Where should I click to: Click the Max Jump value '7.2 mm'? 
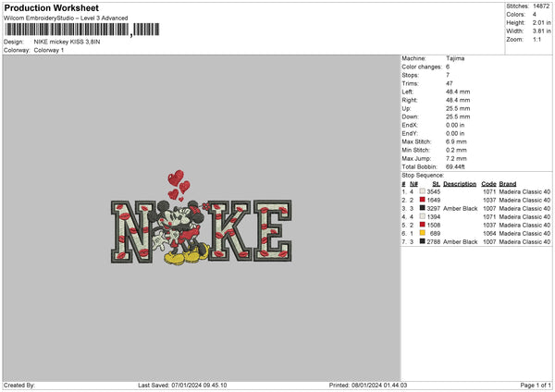coord(456,158)
